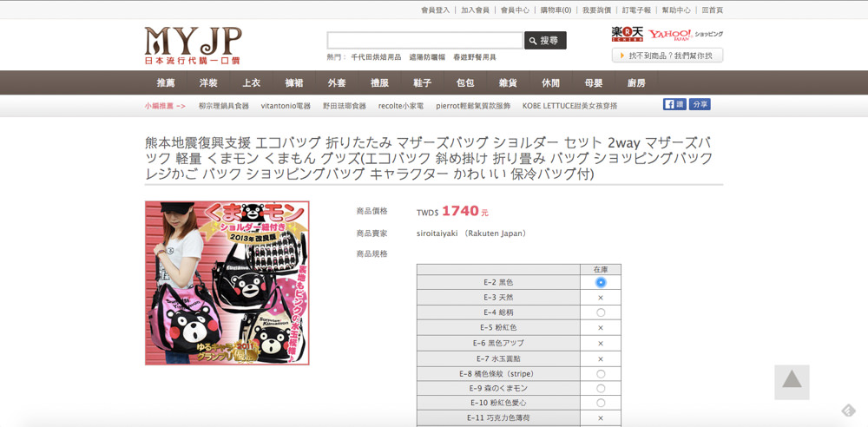Click the E-5 粉紅色 row label
Screen dimensions: 868x427
pyautogui.click(x=498, y=328)
